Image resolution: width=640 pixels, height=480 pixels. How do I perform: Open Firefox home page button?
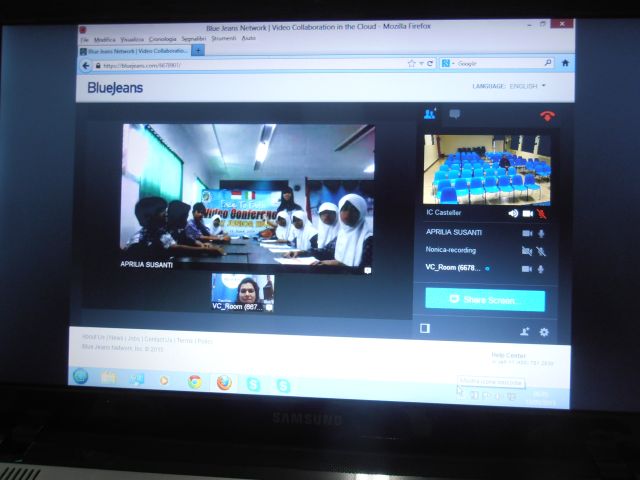[565, 63]
